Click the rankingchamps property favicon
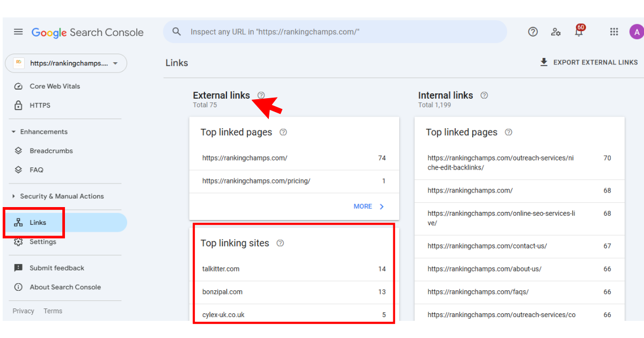Viewport: 644px width, 338px height. 19,63
